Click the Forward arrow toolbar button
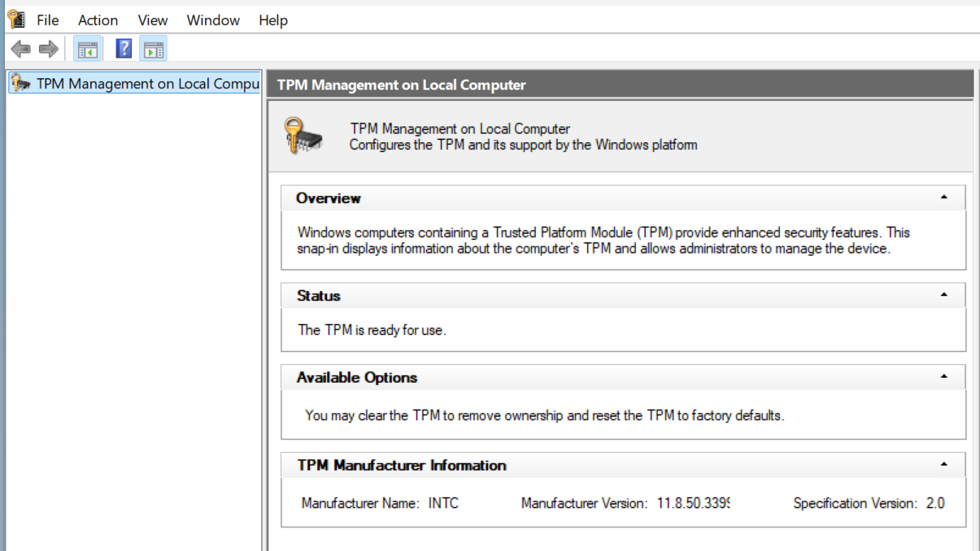The width and height of the screenshot is (980, 551). pyautogui.click(x=49, y=50)
